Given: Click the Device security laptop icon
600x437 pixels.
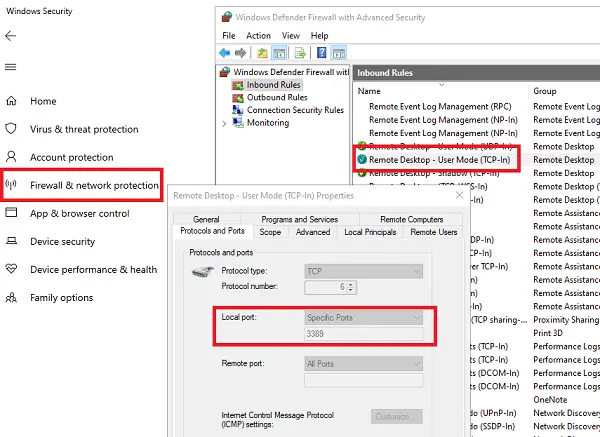Looking at the screenshot, I should pos(11,241).
